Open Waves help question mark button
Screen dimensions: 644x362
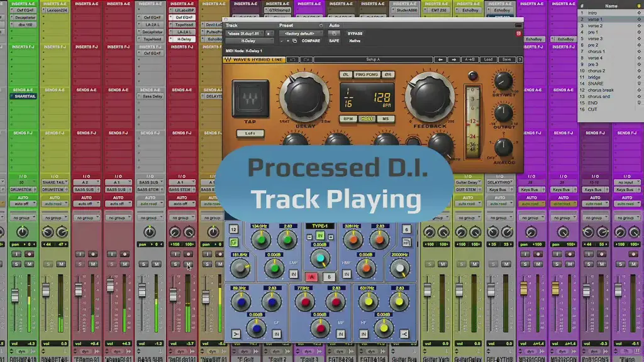(x=519, y=60)
